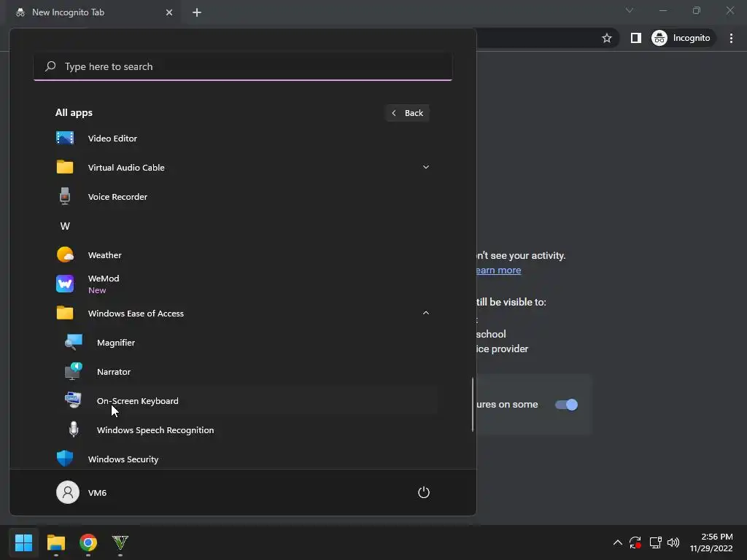This screenshot has height=560, width=747.
Task: Click the Incognito profile button
Action: (x=681, y=38)
